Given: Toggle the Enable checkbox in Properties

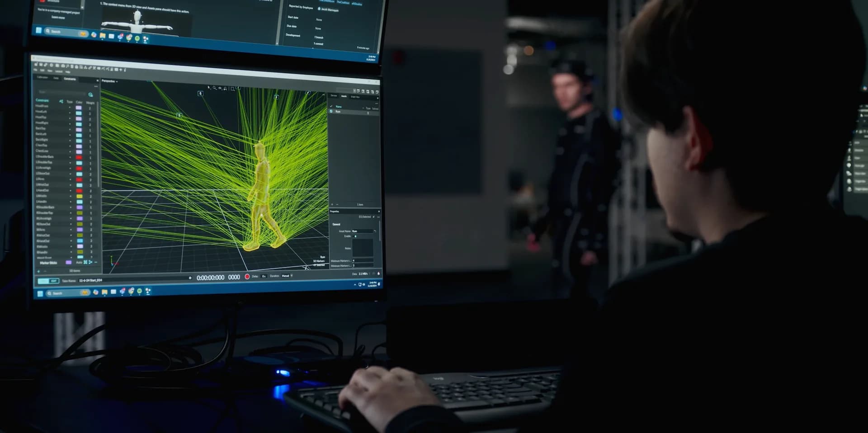Looking at the screenshot, I should click(355, 236).
